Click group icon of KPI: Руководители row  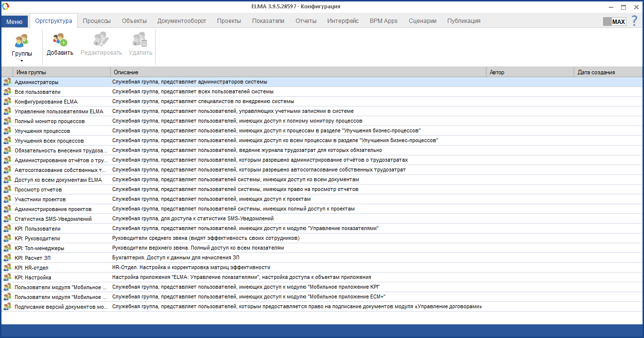tap(7, 238)
